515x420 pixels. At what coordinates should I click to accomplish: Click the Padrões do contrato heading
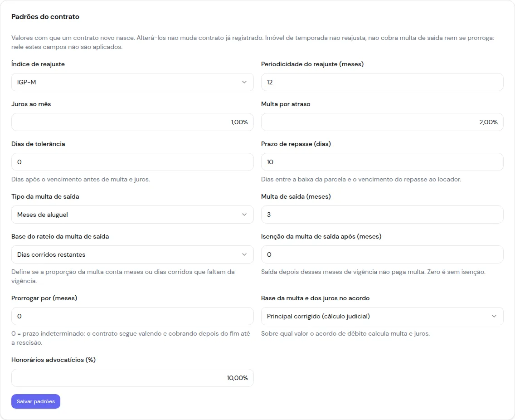(45, 17)
